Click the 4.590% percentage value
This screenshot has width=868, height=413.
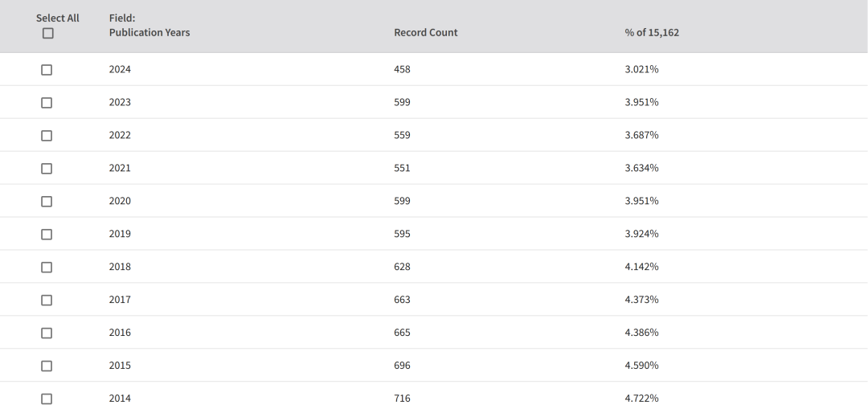[641, 366]
